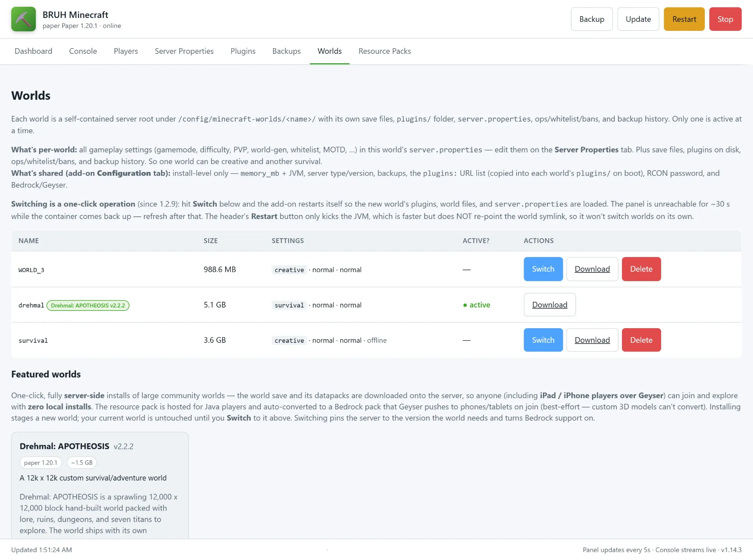Screen dimensions: 753x560
Task: View the Backups tab
Action: pyautogui.click(x=287, y=51)
